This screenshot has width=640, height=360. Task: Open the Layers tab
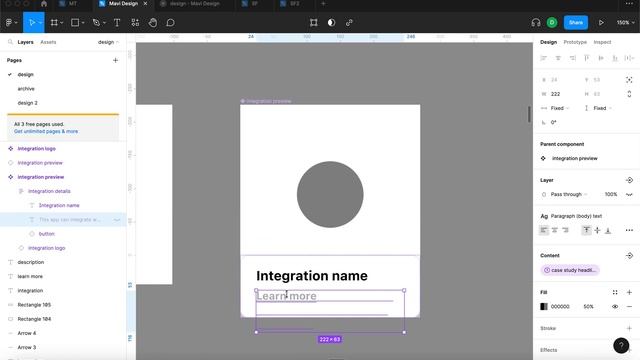click(x=25, y=42)
